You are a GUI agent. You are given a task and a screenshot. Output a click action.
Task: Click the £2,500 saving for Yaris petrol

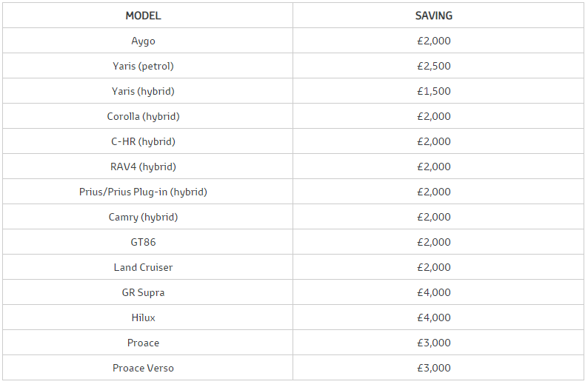click(x=434, y=66)
